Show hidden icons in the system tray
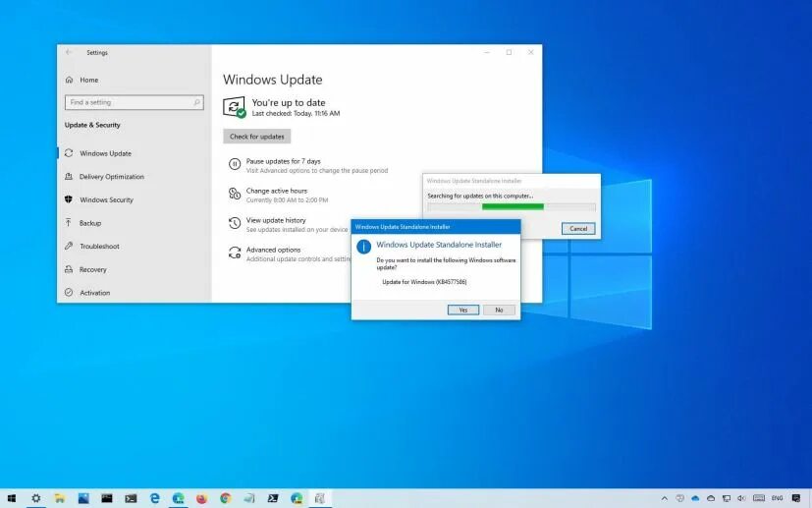812x508 pixels. pos(665,498)
